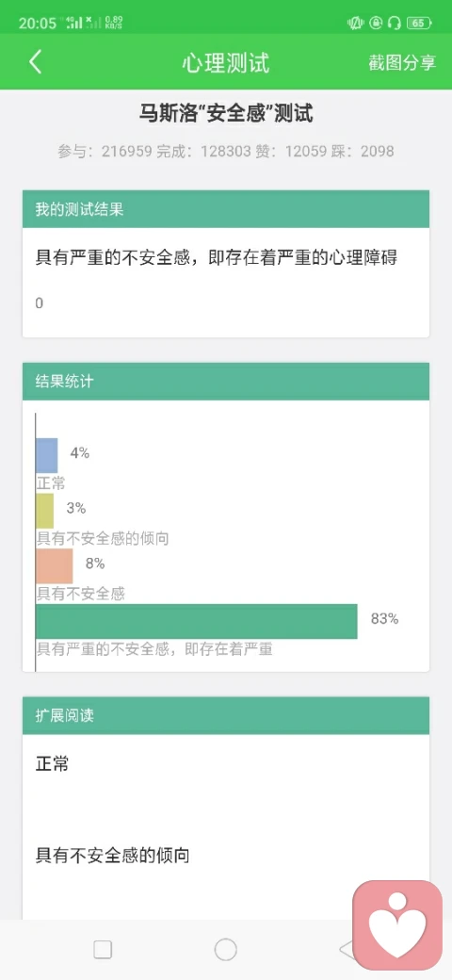Tap the Android recent apps square
Screen dimensions: 452x980
click(x=103, y=950)
